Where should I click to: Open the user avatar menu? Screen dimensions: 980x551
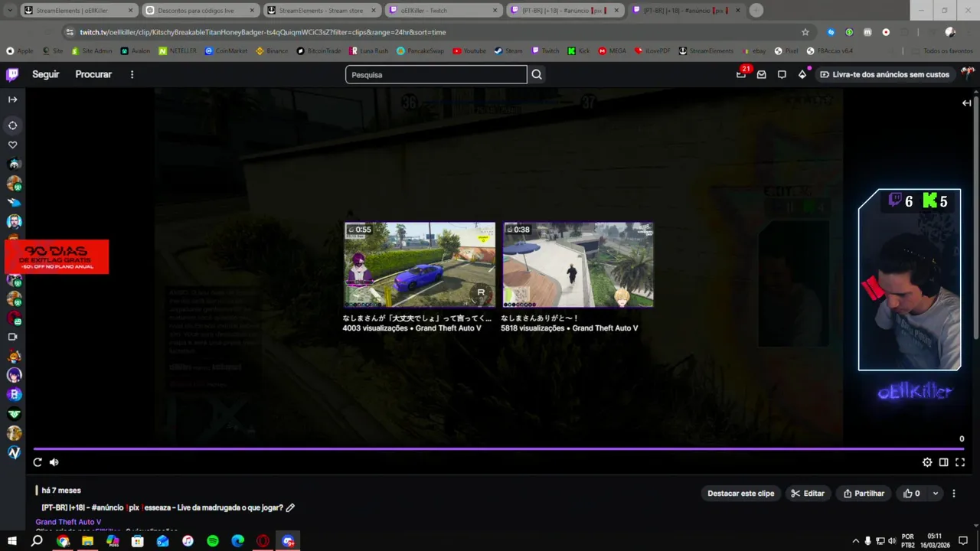(x=968, y=74)
